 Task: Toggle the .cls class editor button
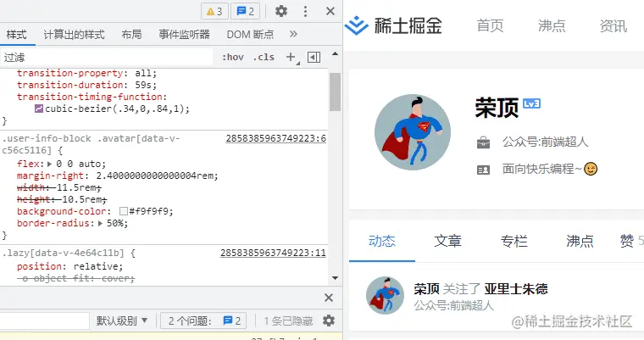264,57
